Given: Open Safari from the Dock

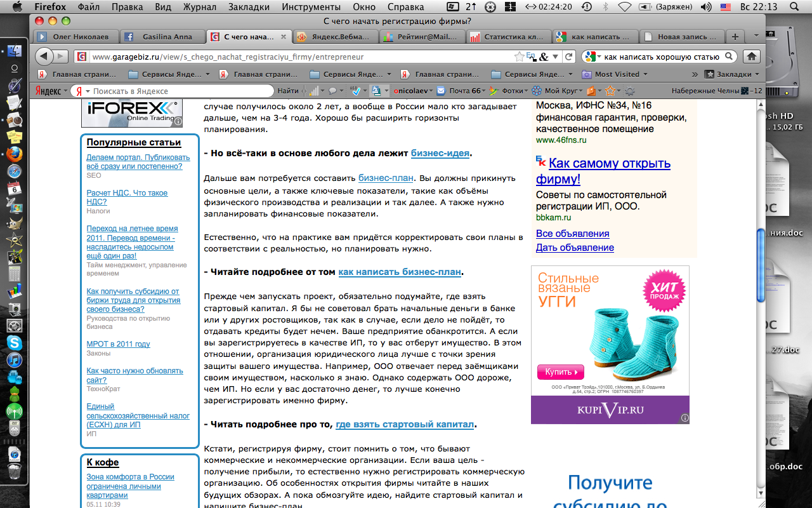Looking at the screenshot, I should point(15,171).
